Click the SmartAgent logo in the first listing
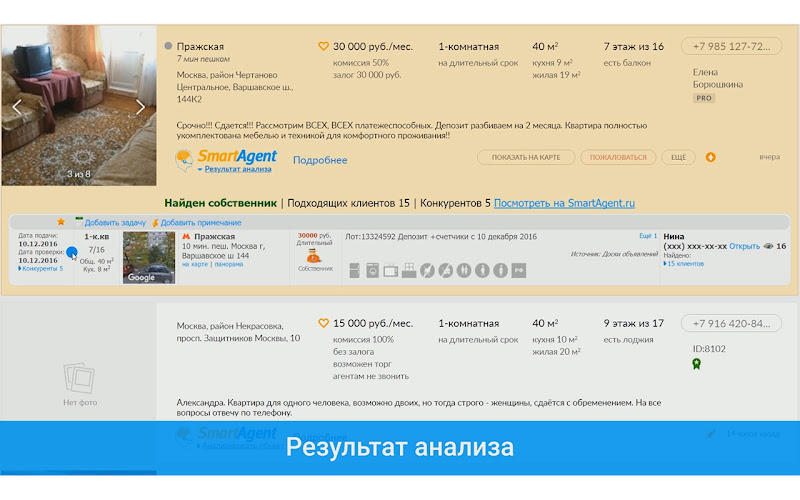This screenshot has width=800, height=500. (226, 158)
